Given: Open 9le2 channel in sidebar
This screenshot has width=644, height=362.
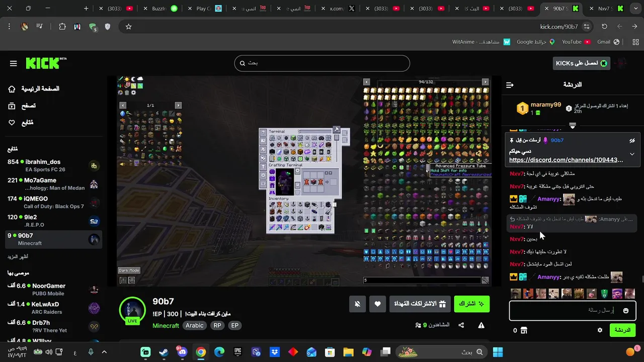Looking at the screenshot, I should [53, 221].
